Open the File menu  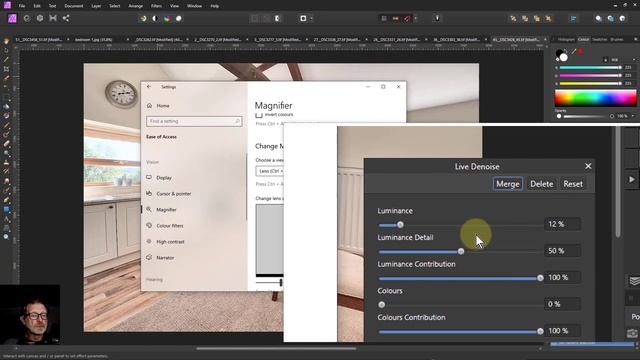[x=22, y=6]
